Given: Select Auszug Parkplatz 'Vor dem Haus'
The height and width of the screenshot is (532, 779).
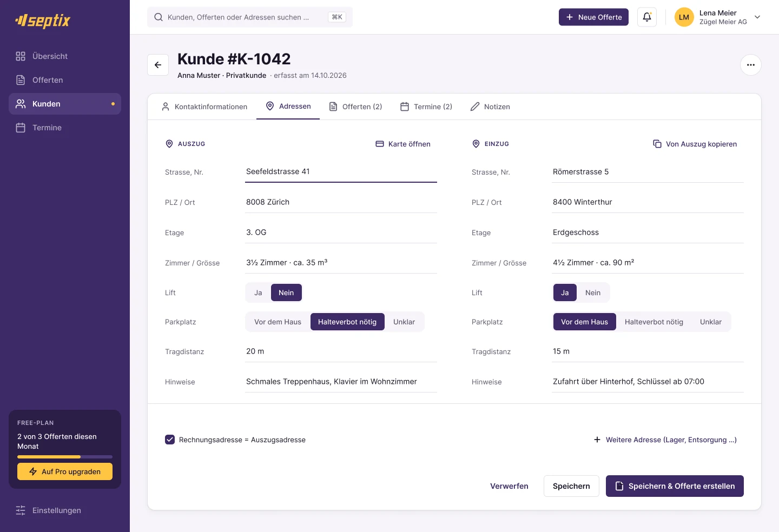Looking at the screenshot, I should coord(278,322).
